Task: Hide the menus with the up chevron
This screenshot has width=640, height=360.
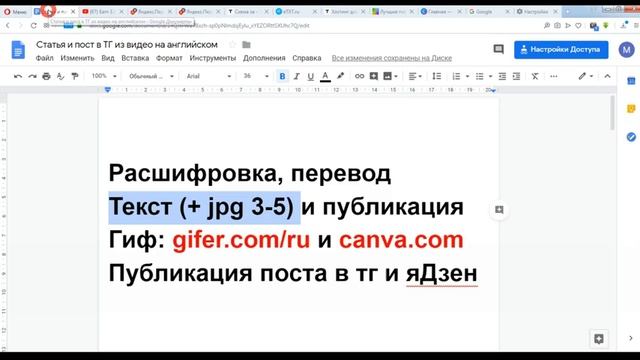Action: tap(607, 76)
